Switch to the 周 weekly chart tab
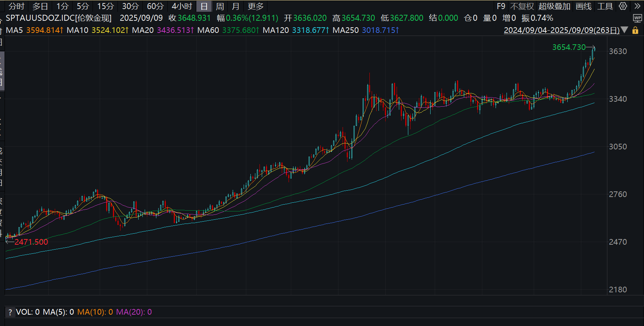 tap(220, 6)
